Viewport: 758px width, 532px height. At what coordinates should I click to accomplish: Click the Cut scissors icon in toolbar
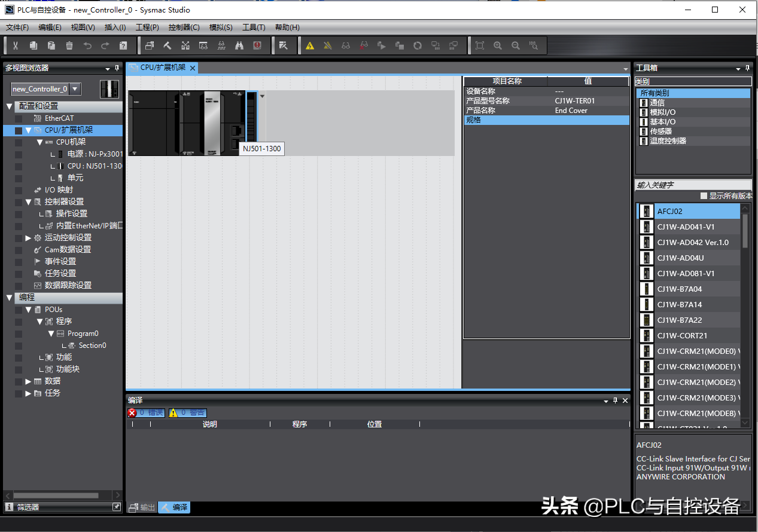coord(16,45)
